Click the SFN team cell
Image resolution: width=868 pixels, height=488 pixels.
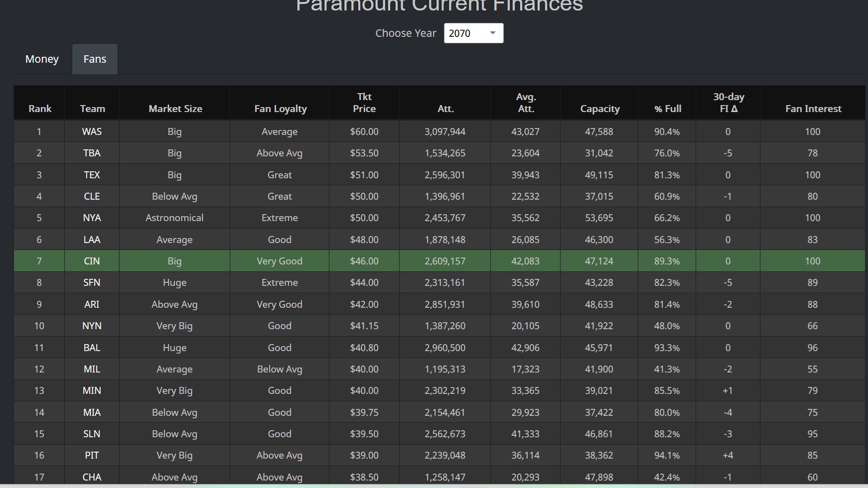pos(92,282)
